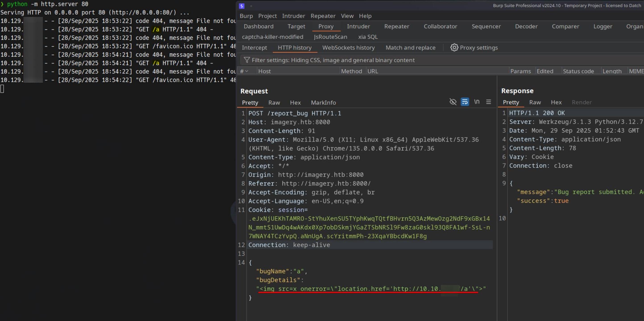The width and height of the screenshot is (644, 321).
Task: Toggle the crossed-out eye icon in Request panel
Action: (x=453, y=102)
